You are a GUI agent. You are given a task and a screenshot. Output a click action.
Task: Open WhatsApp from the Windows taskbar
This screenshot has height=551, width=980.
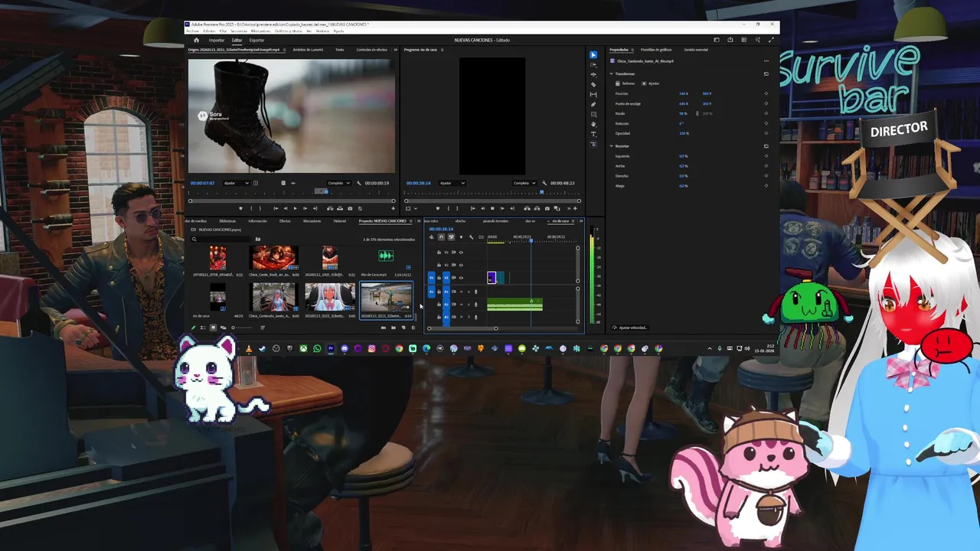[x=317, y=349]
